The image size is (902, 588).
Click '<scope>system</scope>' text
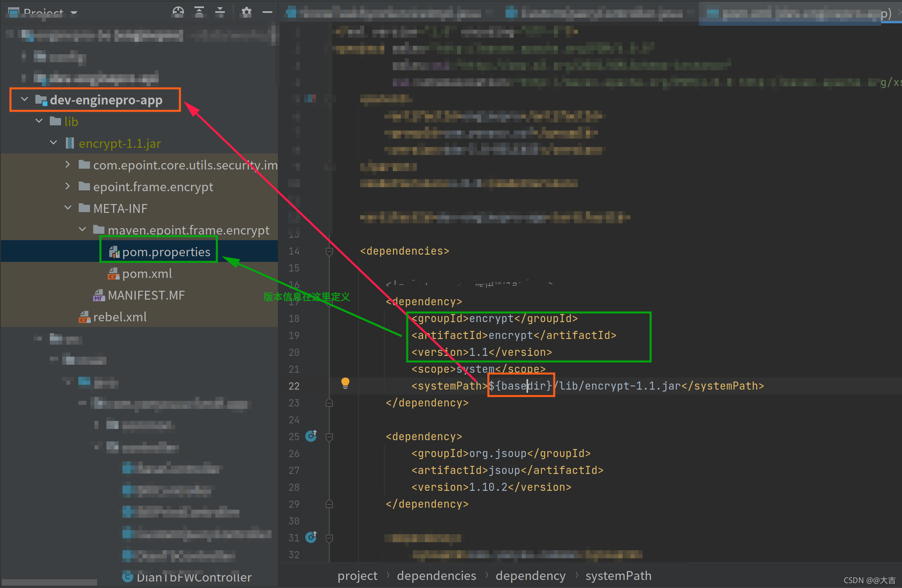tap(479, 369)
